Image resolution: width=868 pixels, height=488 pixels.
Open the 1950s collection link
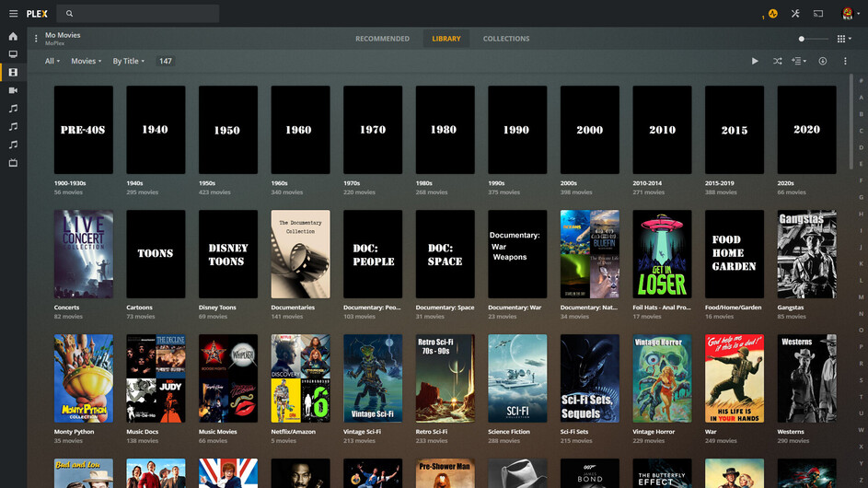207,183
